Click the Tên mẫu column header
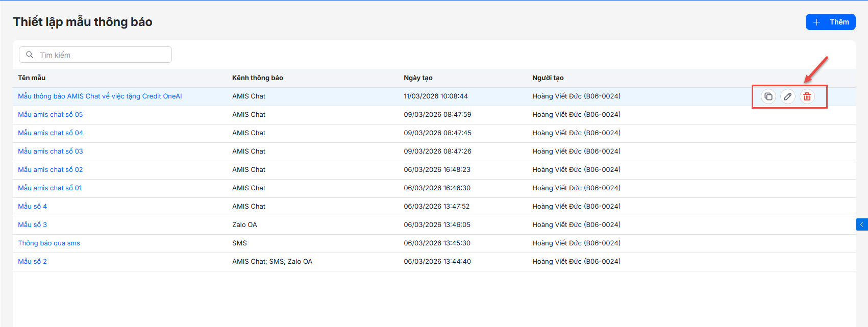This screenshot has height=327, width=868. pyautogui.click(x=32, y=78)
